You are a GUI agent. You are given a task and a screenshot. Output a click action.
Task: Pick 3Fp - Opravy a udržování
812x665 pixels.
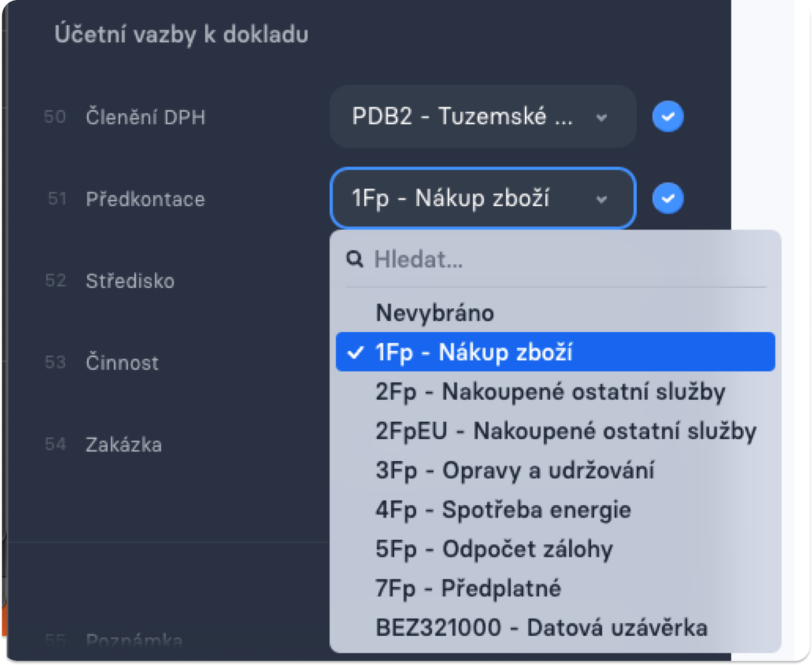556,470
